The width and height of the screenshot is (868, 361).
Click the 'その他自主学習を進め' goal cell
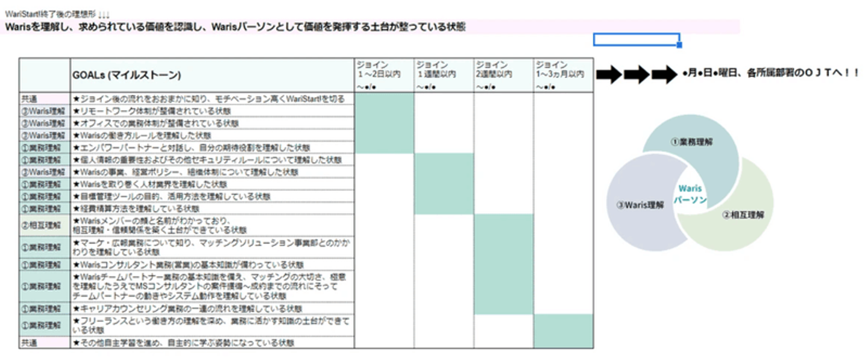coord(212,342)
